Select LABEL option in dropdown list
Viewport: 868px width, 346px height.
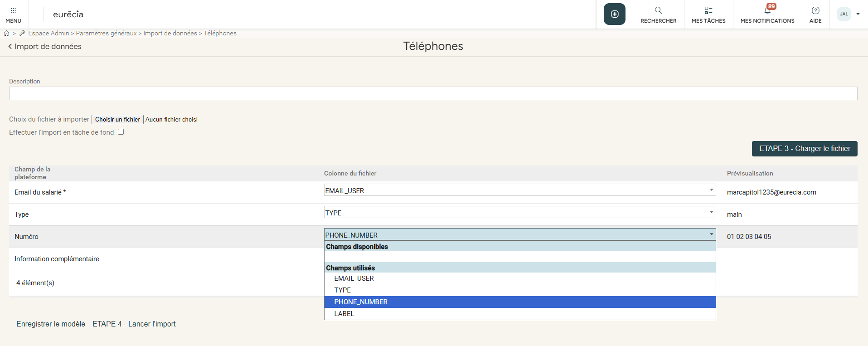tap(344, 314)
